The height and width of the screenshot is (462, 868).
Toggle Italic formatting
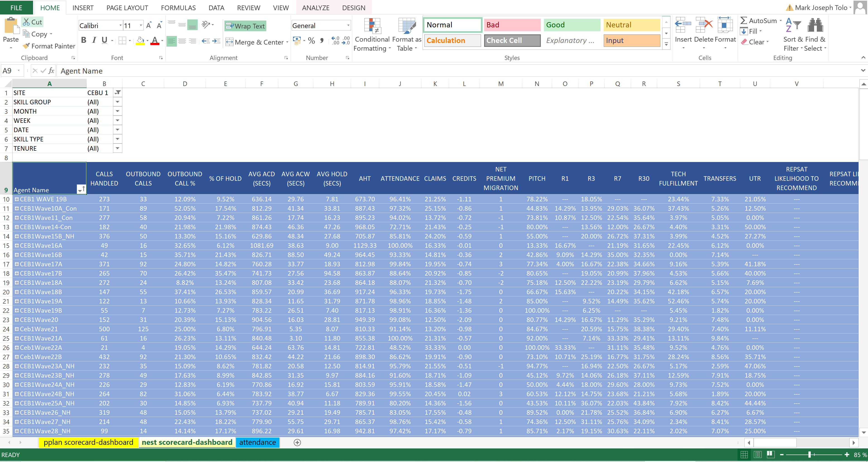pos(94,40)
